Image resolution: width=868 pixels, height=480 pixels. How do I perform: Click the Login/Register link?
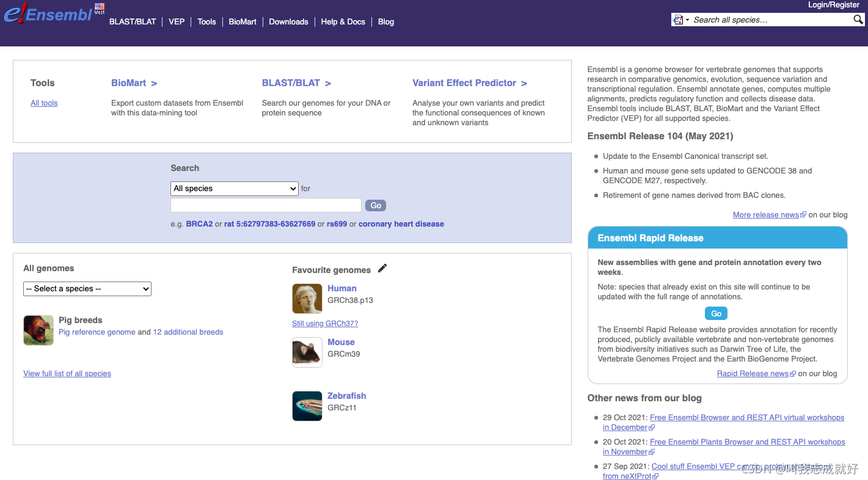click(834, 5)
